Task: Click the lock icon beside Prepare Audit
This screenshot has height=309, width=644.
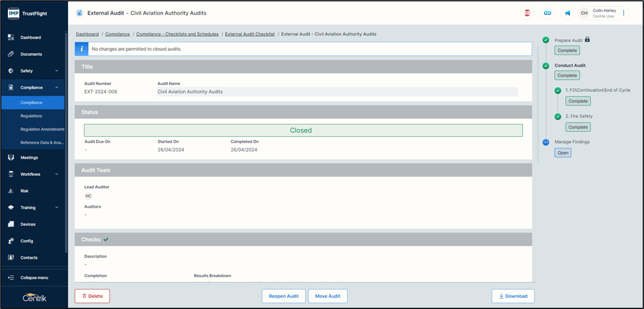Action: (588, 40)
